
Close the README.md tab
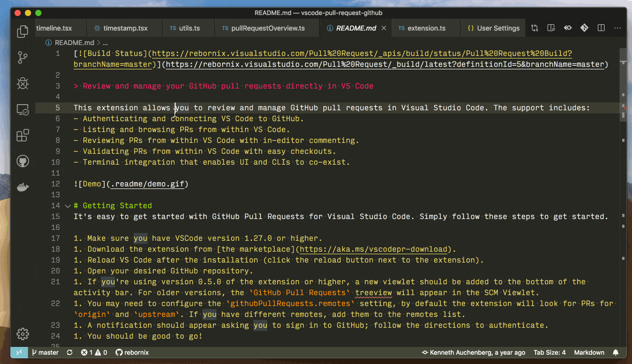click(x=384, y=28)
